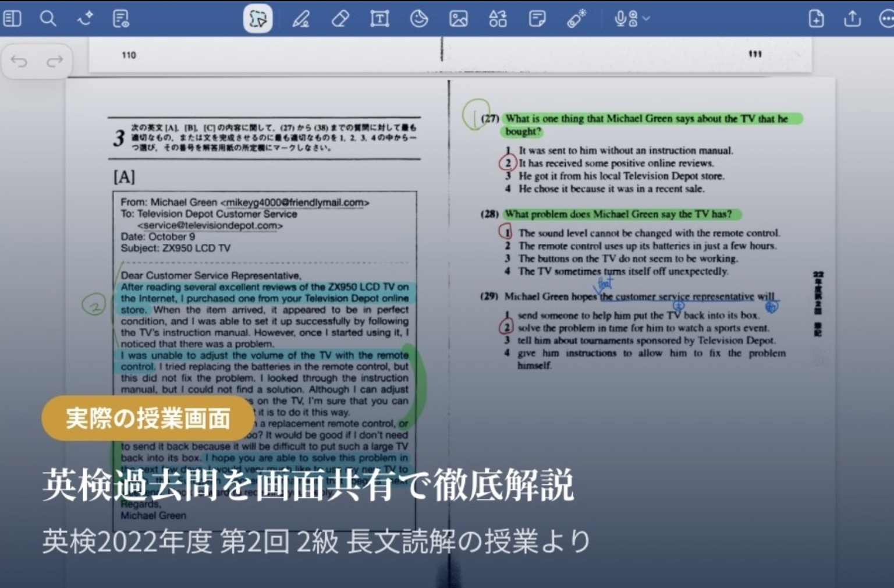Click answer 'The TV sometimes turns itself off unexpectedly.'
This screenshot has height=588, width=894.
tap(623, 271)
